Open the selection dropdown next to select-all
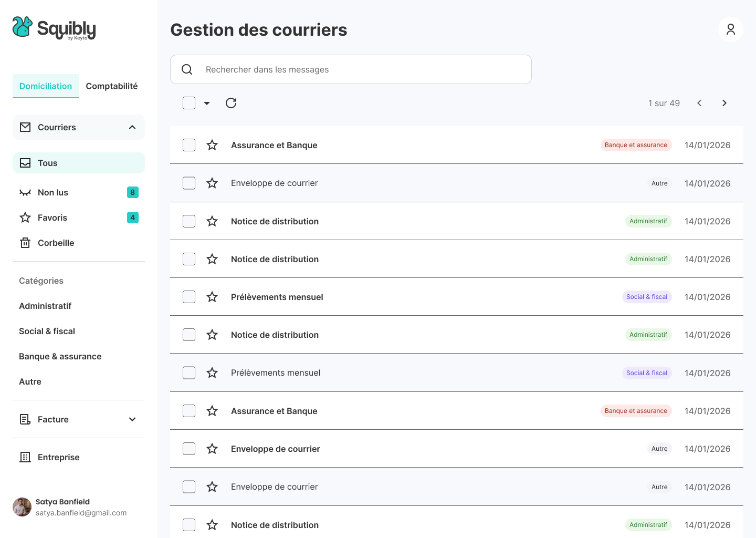 point(206,103)
